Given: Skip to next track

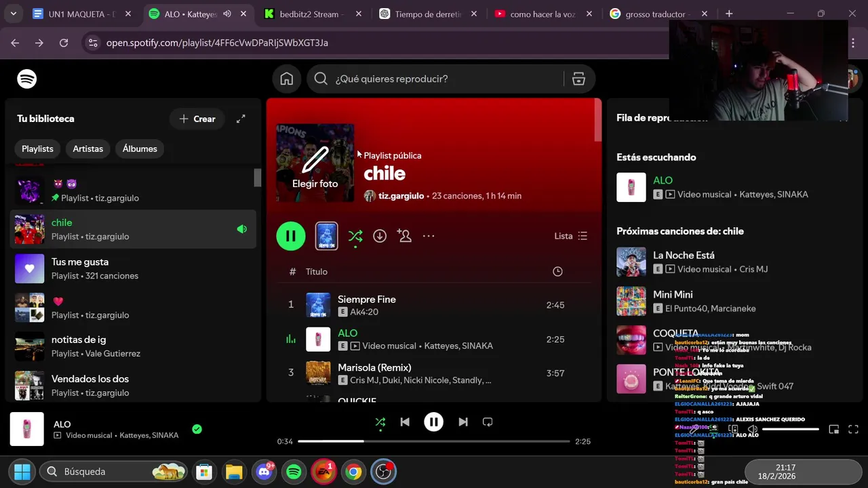Looking at the screenshot, I should [463, 422].
